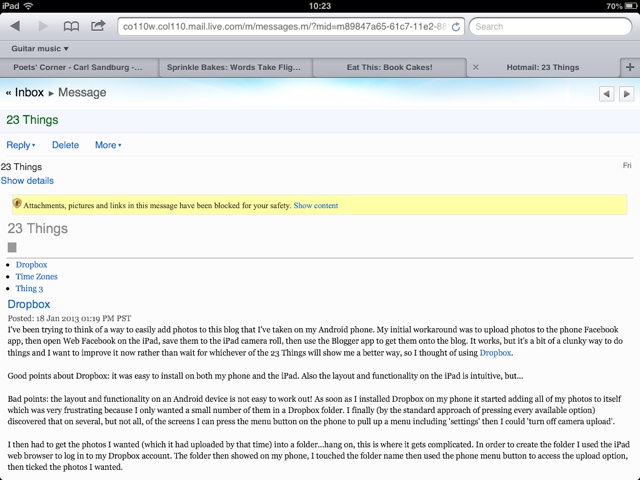
Task: Switch to Sprinkle Bakes: Words Take Flight tab
Action: (234, 67)
